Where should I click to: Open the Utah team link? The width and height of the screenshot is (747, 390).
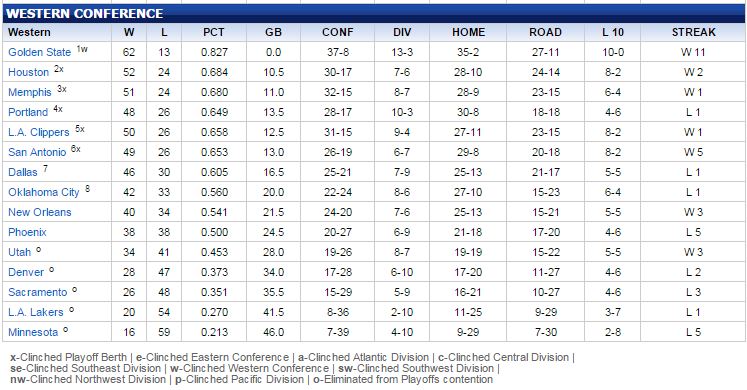(19, 252)
